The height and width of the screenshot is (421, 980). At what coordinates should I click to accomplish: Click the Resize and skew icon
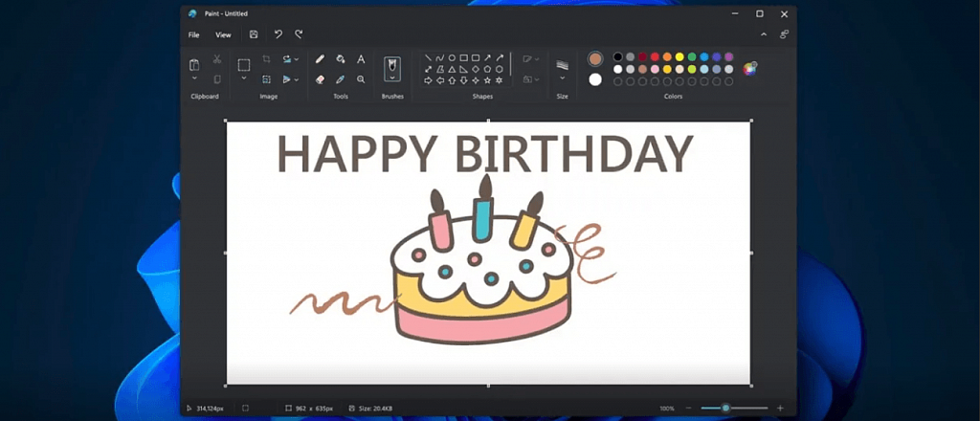pyautogui.click(x=266, y=79)
